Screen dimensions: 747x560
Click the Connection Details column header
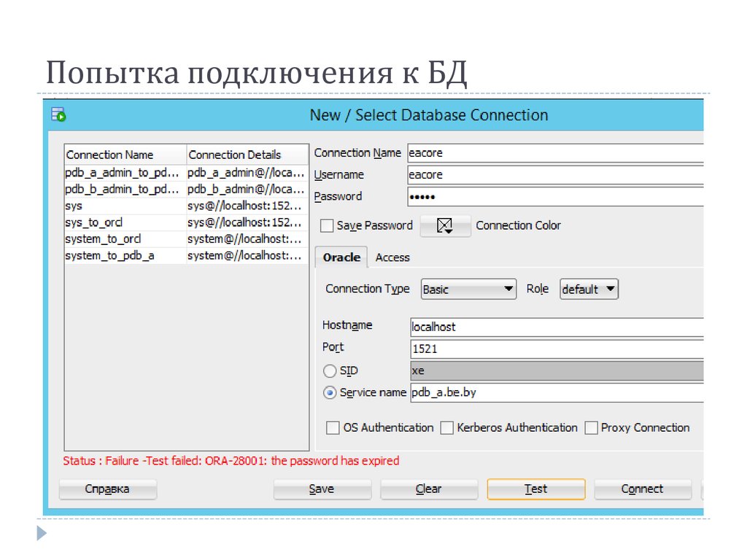tap(248, 155)
